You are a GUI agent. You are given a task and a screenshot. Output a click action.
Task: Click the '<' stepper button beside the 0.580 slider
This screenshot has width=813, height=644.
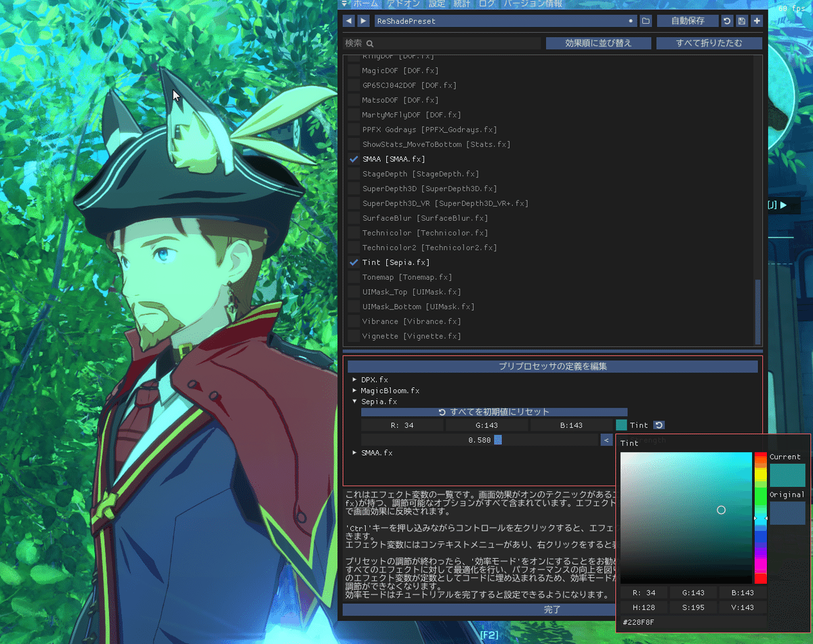click(606, 440)
